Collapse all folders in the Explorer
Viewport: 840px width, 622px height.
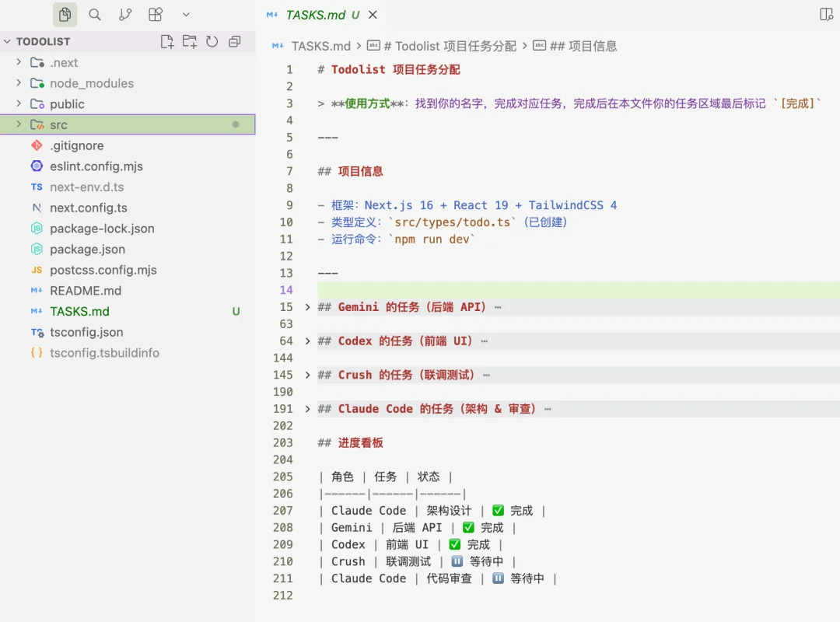234,41
